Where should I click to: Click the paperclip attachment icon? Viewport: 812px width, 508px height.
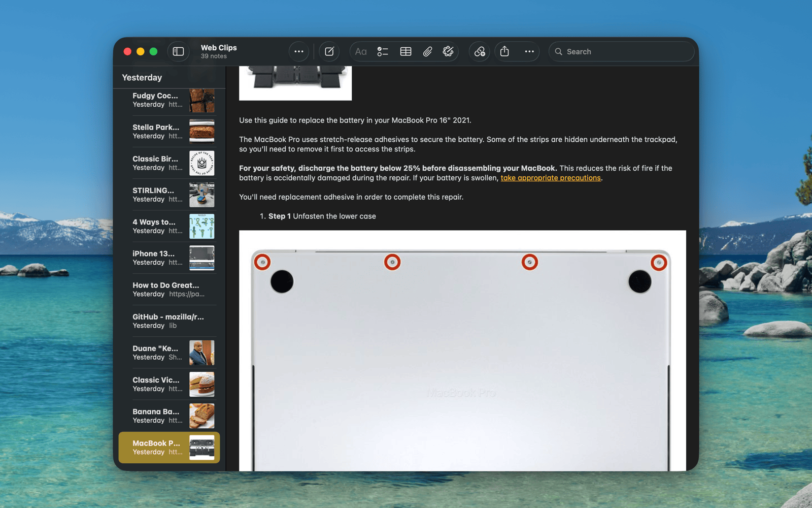click(427, 51)
